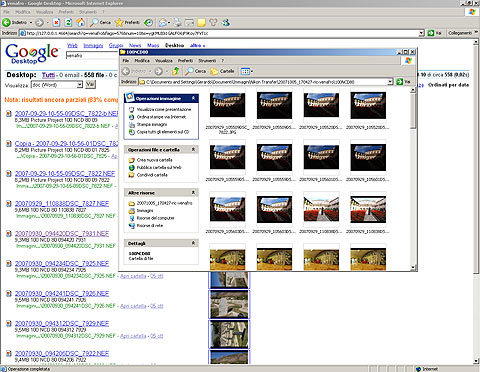Select the first thumbnail 20070929_105509DSC_7822.JPG

click(x=227, y=105)
